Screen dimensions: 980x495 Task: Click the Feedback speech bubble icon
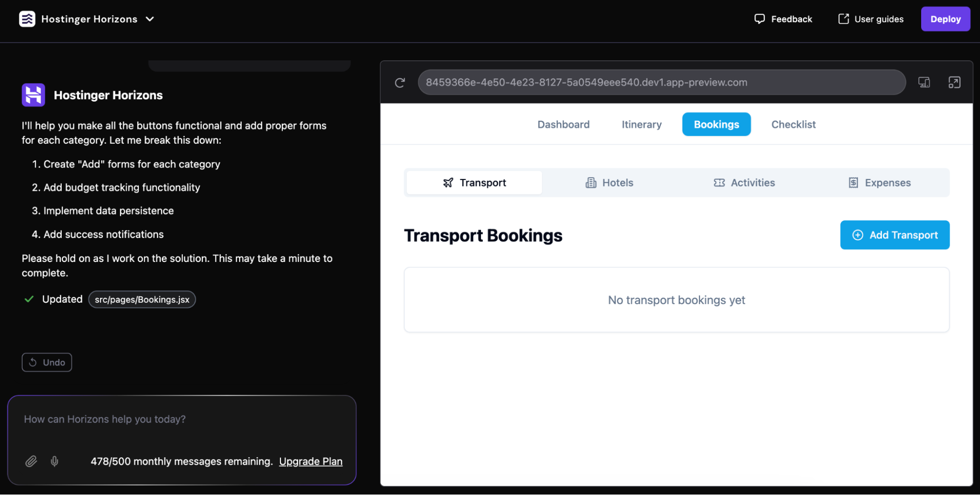tap(759, 19)
